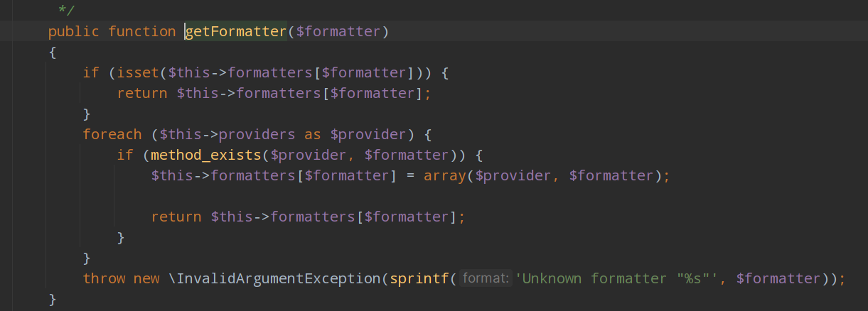Click the return keyword inside the isset block

(142, 93)
